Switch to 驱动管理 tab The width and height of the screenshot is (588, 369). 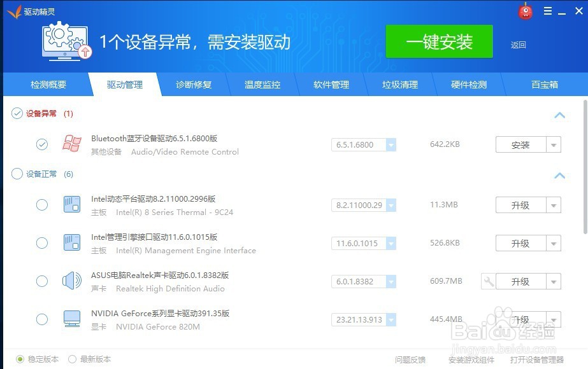click(125, 85)
